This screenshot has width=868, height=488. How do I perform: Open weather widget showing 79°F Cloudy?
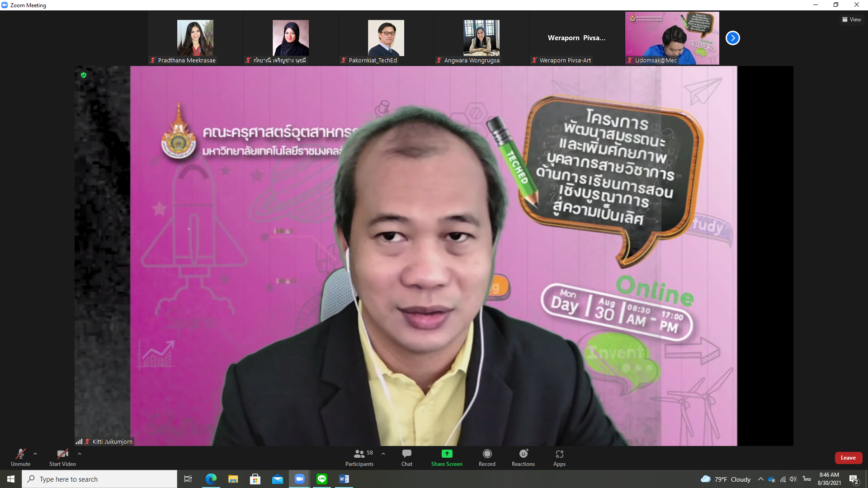click(x=725, y=479)
